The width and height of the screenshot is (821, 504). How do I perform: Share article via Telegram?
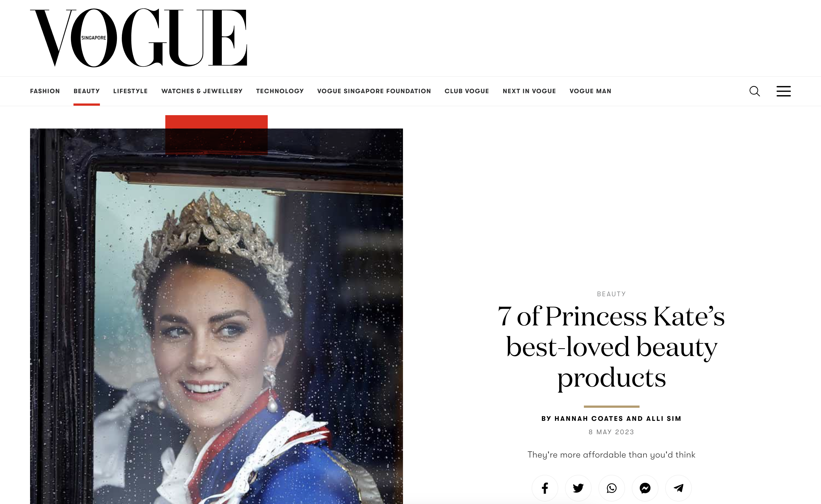tap(678, 488)
